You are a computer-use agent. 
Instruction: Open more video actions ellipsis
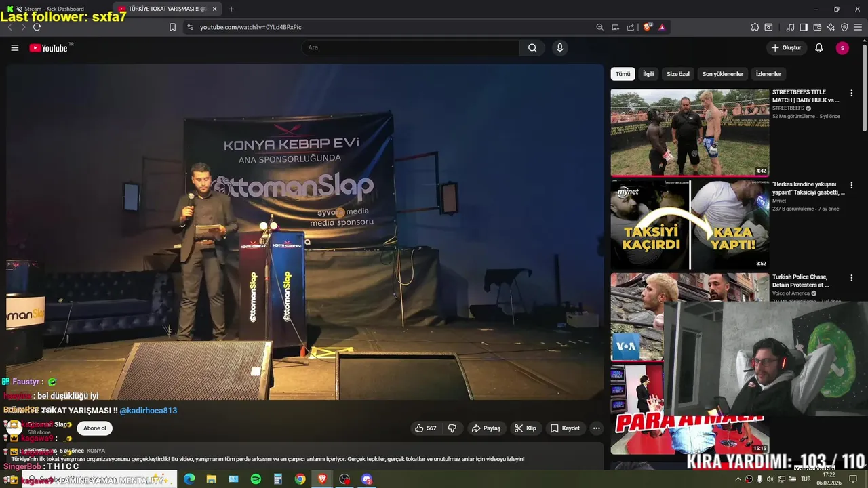point(596,428)
